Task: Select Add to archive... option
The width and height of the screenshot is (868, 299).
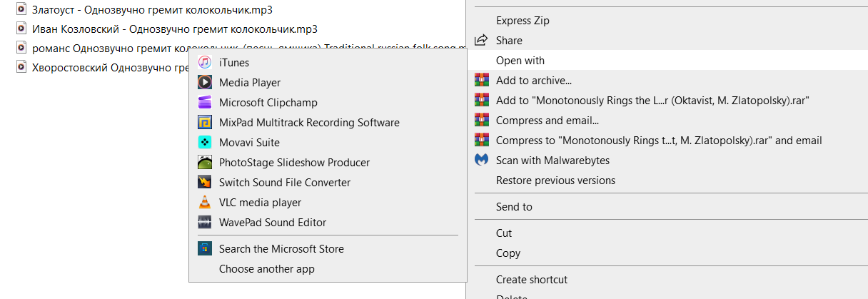Action: [533, 81]
